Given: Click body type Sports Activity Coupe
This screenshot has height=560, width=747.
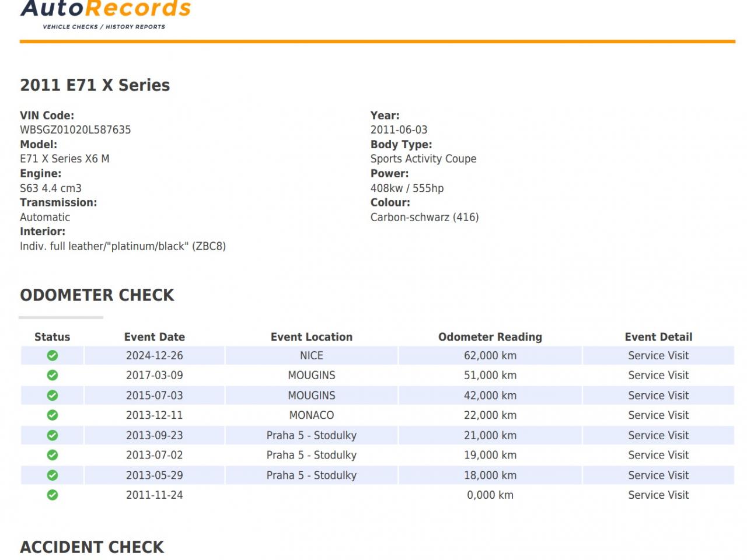Looking at the screenshot, I should coord(424,159).
